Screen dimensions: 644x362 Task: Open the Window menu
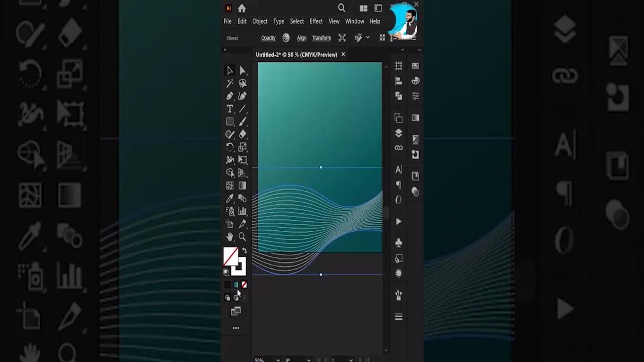coord(355,22)
